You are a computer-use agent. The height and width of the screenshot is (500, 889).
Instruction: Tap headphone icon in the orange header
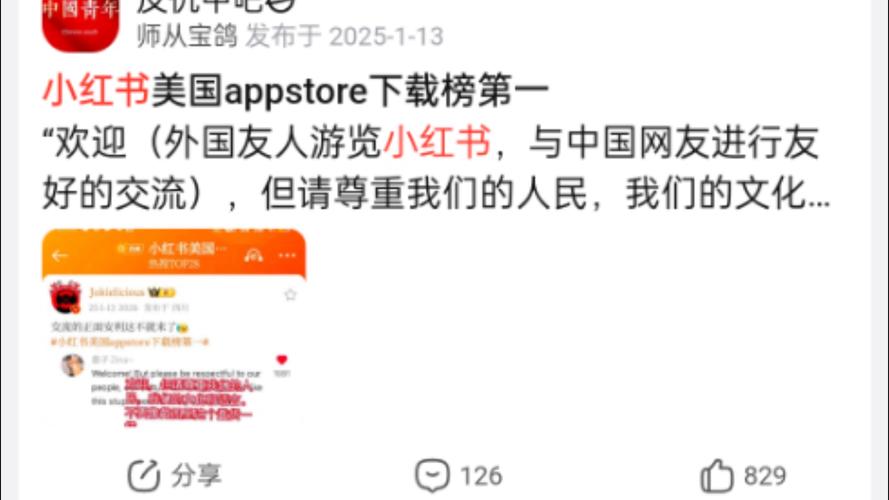click(x=253, y=256)
